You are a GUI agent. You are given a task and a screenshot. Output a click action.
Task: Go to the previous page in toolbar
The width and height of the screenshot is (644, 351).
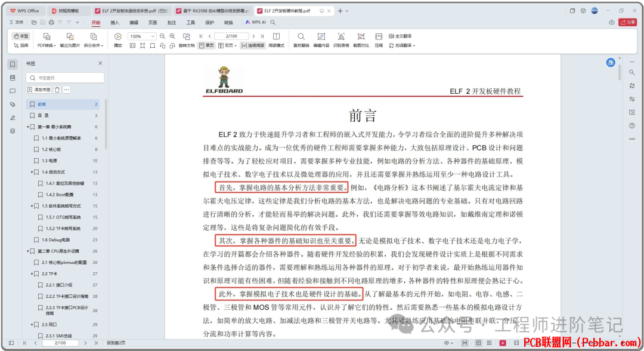pyautogui.click(x=209, y=36)
